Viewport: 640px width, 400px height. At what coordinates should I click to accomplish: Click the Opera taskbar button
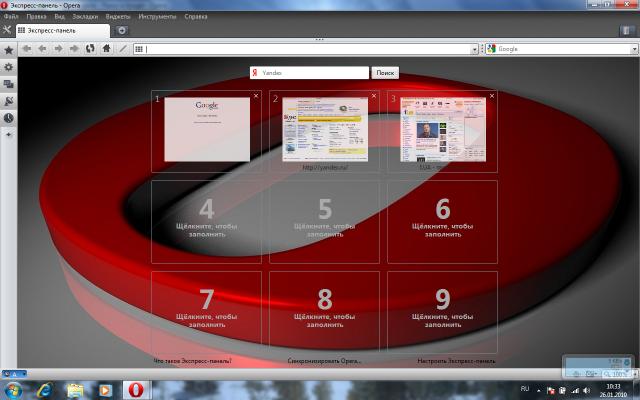pos(137,391)
